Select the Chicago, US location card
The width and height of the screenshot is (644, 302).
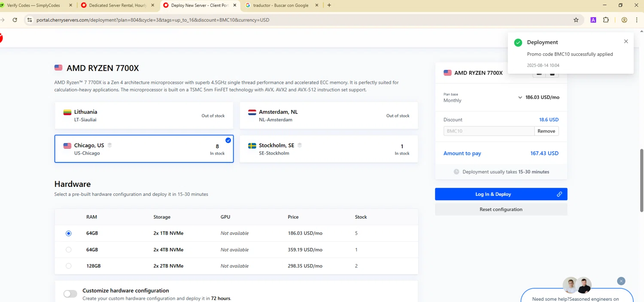click(x=144, y=149)
